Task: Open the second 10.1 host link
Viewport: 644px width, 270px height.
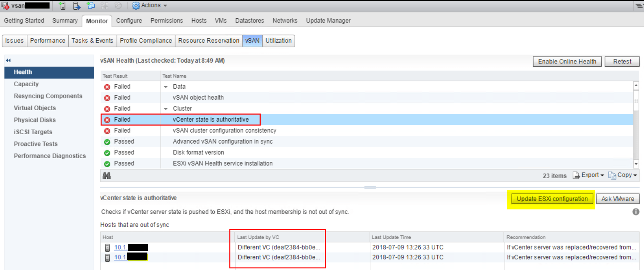Action: 121,257
